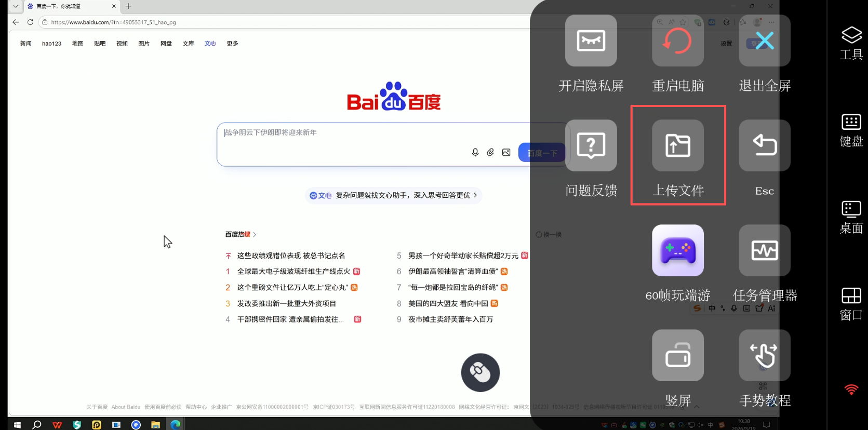The image size is (868, 430).
Task: Open hot item 干部携密件回家 遭亲属偷拍发往
Action: 290,319
